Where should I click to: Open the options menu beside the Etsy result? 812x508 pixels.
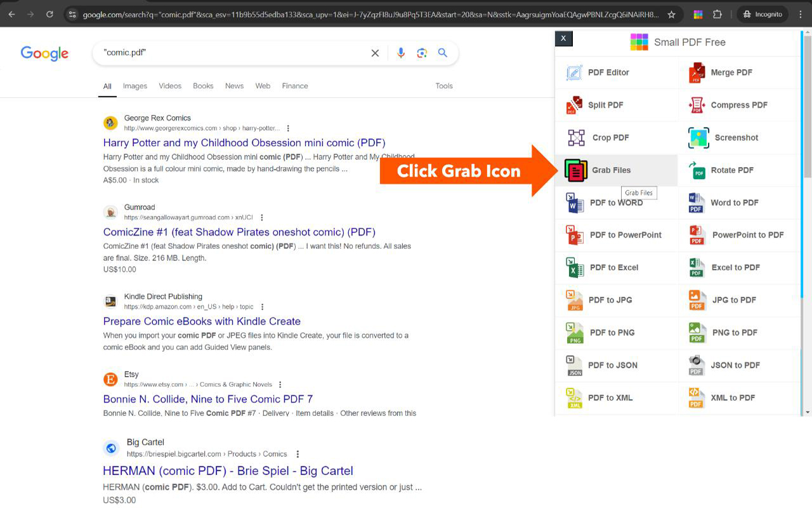pos(281,384)
